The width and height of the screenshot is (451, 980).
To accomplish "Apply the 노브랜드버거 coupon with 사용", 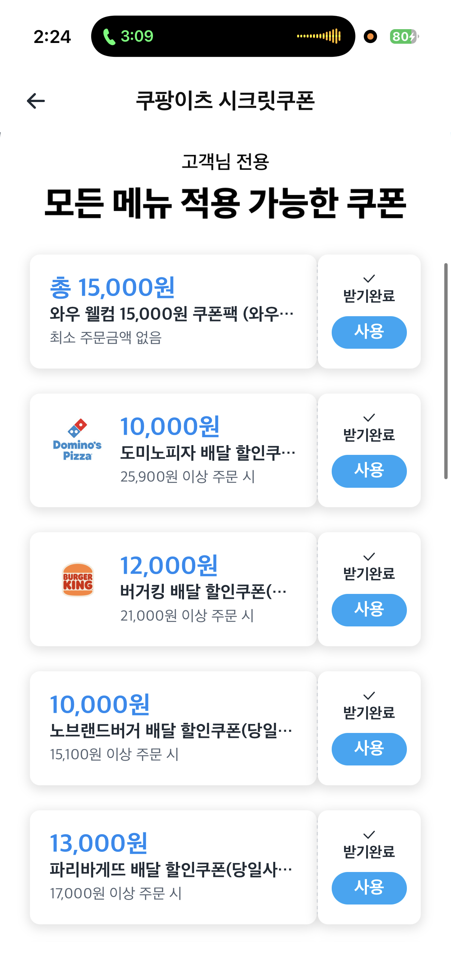I will point(369,749).
